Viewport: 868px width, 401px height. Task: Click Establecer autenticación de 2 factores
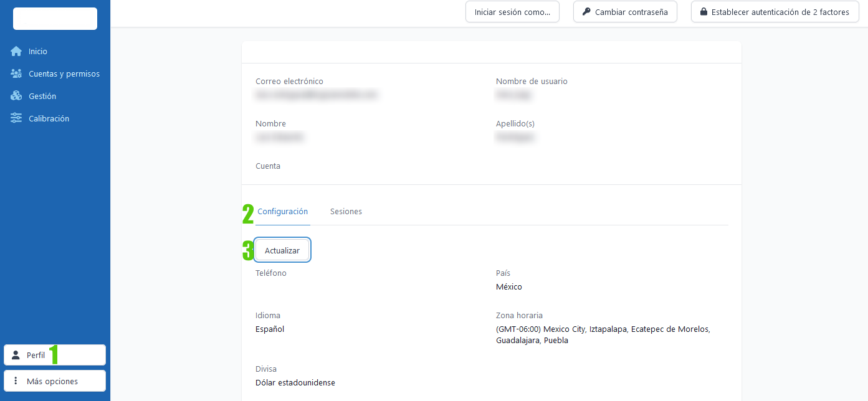tap(775, 11)
